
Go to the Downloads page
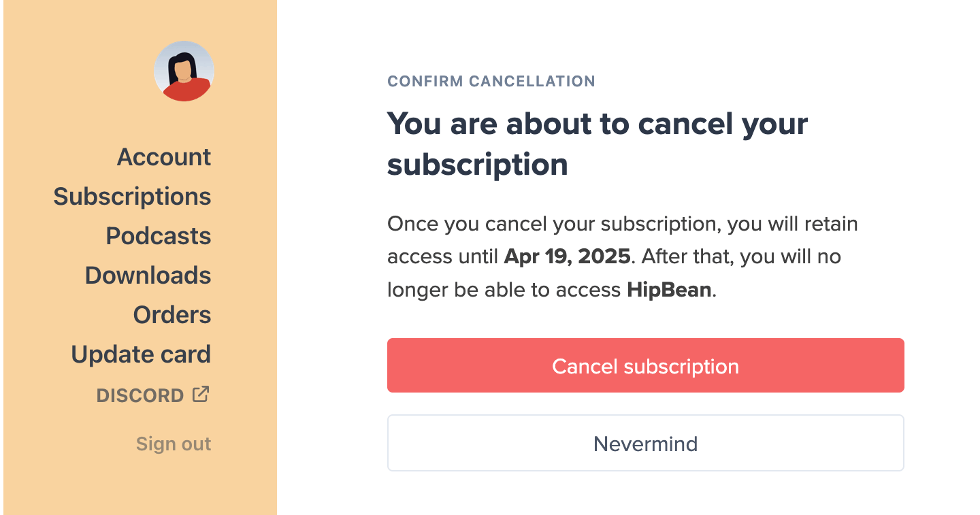pyautogui.click(x=148, y=275)
